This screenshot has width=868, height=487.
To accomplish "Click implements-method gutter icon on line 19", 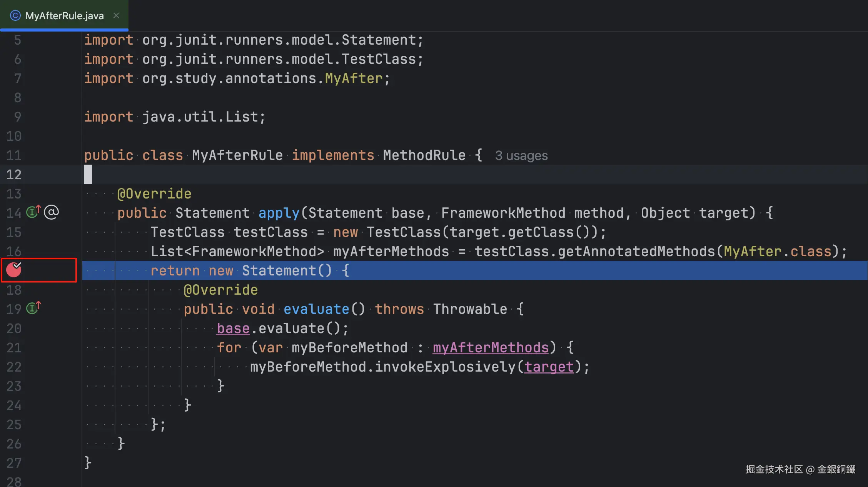I will click(33, 308).
